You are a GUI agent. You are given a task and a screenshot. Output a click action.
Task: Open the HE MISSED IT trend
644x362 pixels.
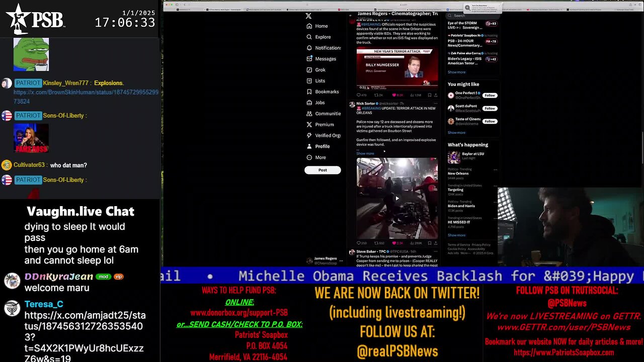[x=459, y=222]
